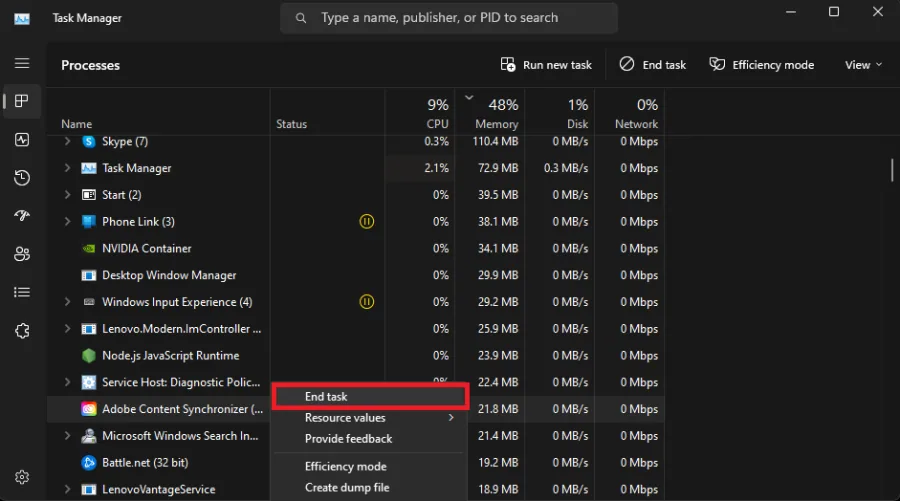900x501 pixels.
Task: Click the Battle.net process icon
Action: click(88, 463)
